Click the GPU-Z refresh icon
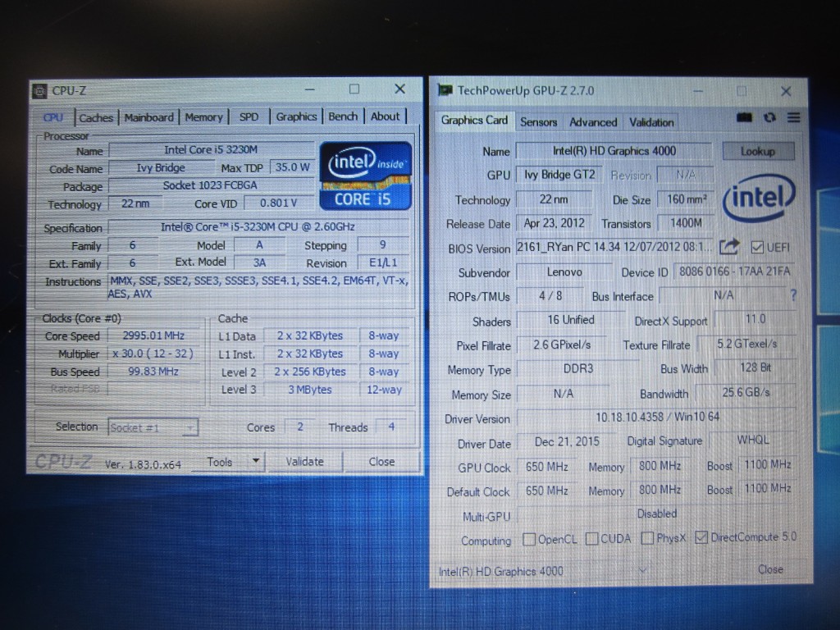 click(769, 117)
